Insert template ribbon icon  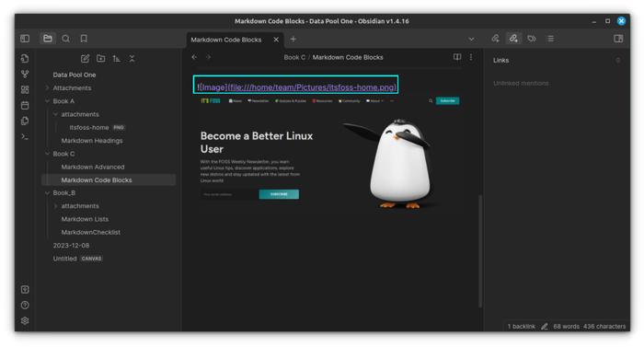(x=25, y=121)
